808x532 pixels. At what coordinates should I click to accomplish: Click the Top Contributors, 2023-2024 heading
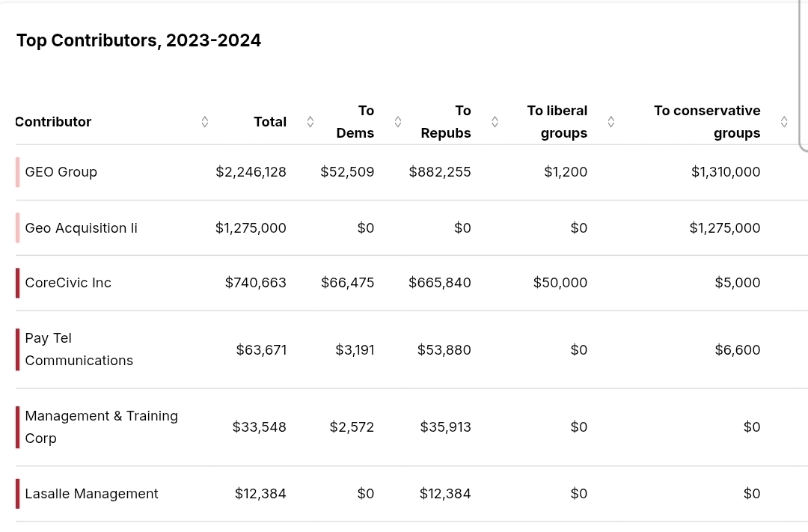tap(138, 40)
